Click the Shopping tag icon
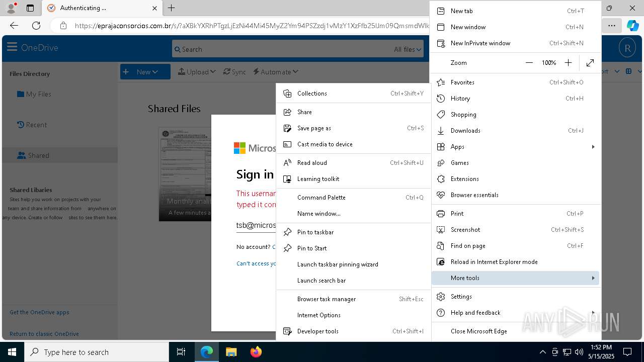 (x=441, y=115)
